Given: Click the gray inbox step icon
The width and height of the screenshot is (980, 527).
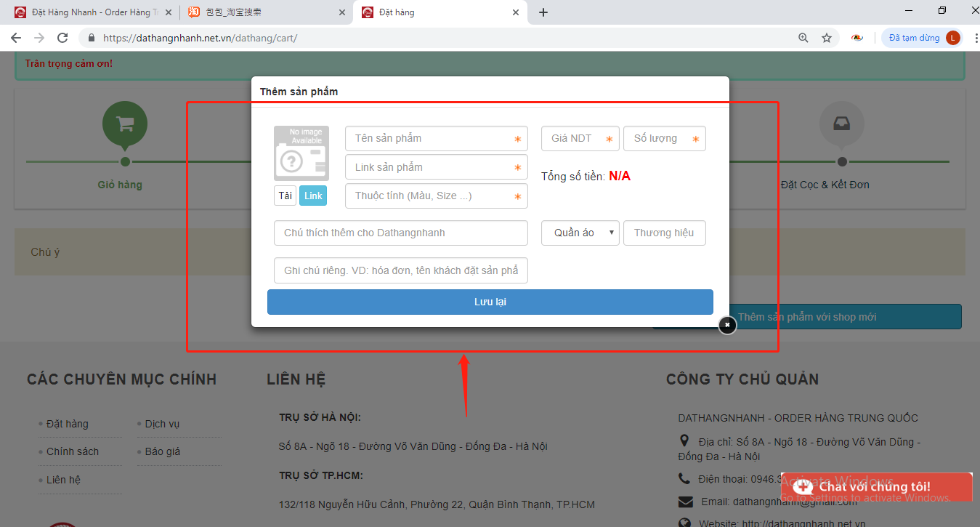Looking at the screenshot, I should pyautogui.click(x=841, y=124).
